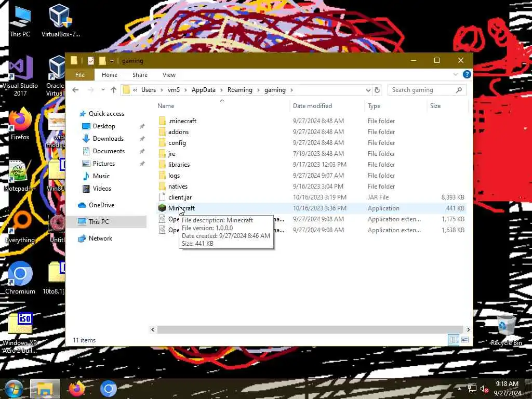Go up one folder level arrow
The image size is (532, 399).
tap(114, 90)
